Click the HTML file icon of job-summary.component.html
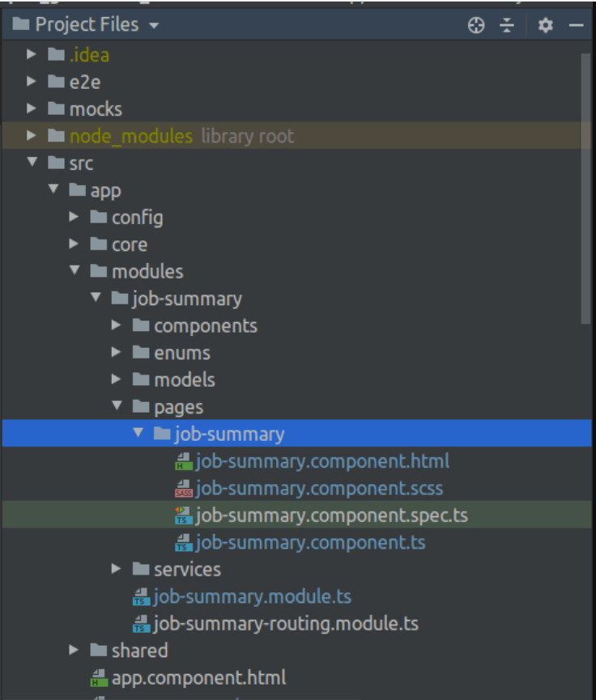The height and width of the screenshot is (700, 596). coord(183,461)
